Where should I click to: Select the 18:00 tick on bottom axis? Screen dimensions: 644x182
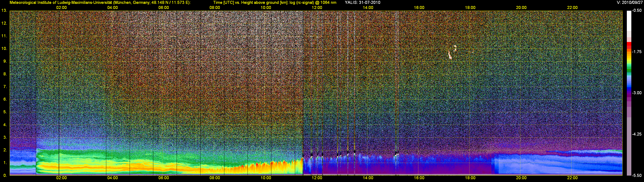[x=470, y=178]
